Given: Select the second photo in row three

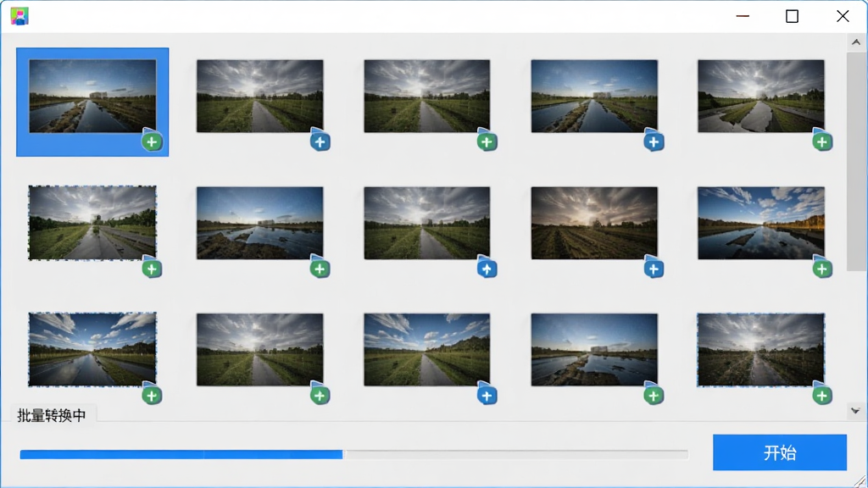Looking at the screenshot, I should pos(260,350).
